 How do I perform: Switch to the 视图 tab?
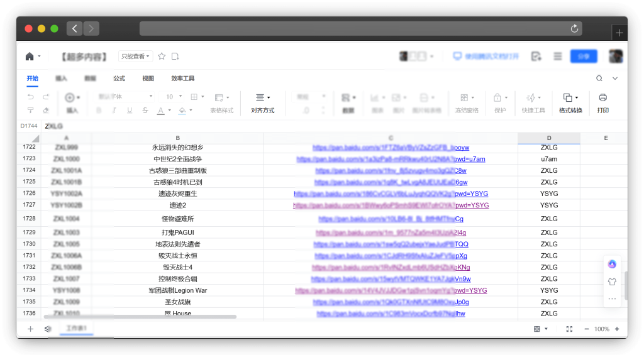148,79
